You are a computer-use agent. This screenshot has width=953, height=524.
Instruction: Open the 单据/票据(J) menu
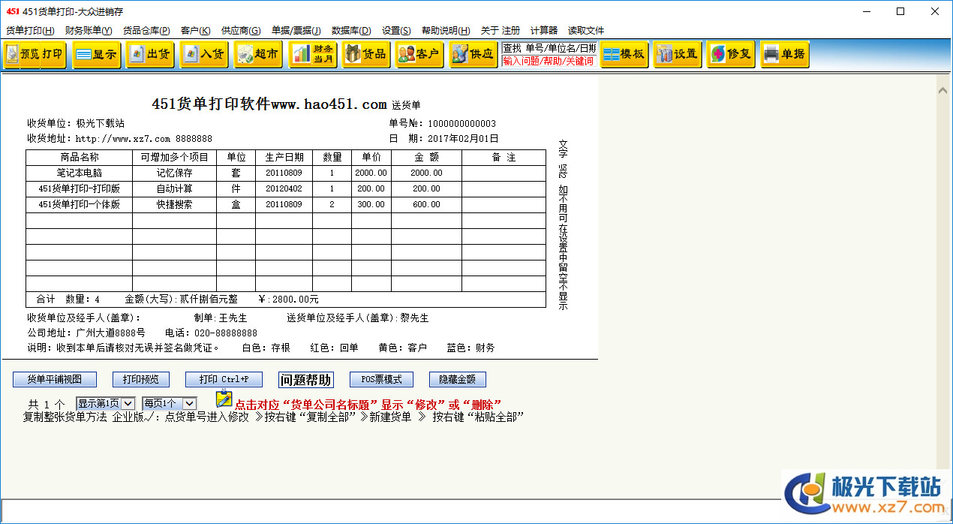tap(296, 30)
